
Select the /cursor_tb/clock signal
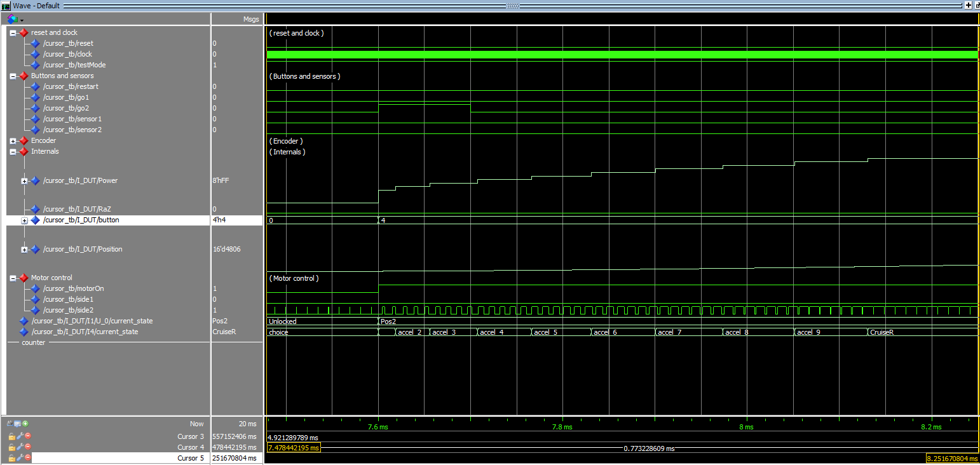click(x=67, y=54)
